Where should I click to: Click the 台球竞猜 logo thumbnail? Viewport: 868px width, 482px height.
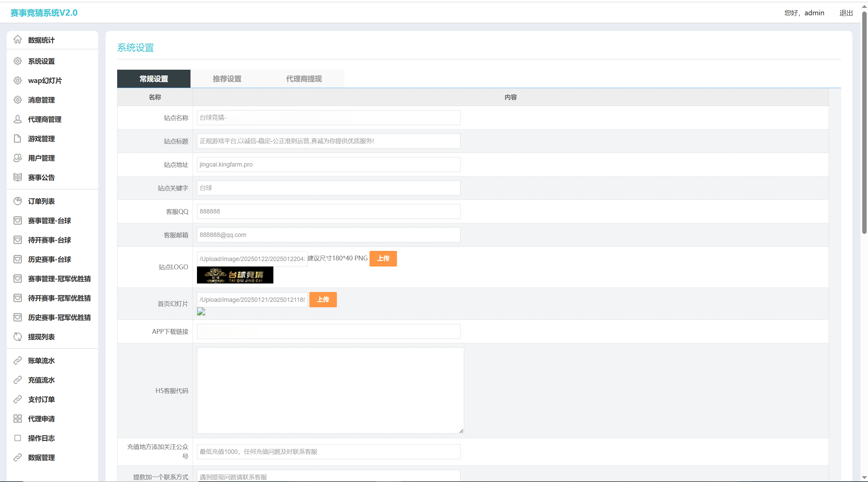point(235,275)
